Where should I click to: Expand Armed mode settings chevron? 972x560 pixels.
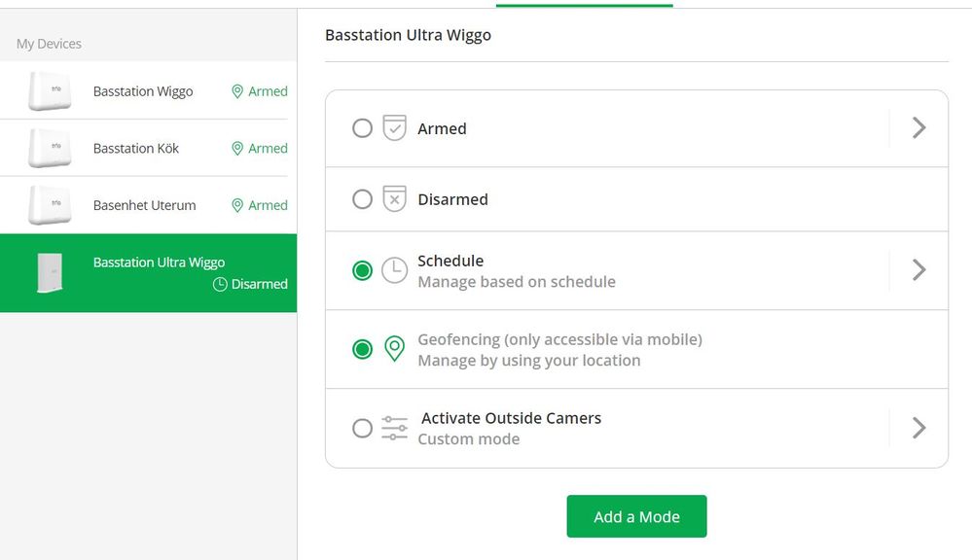click(918, 128)
